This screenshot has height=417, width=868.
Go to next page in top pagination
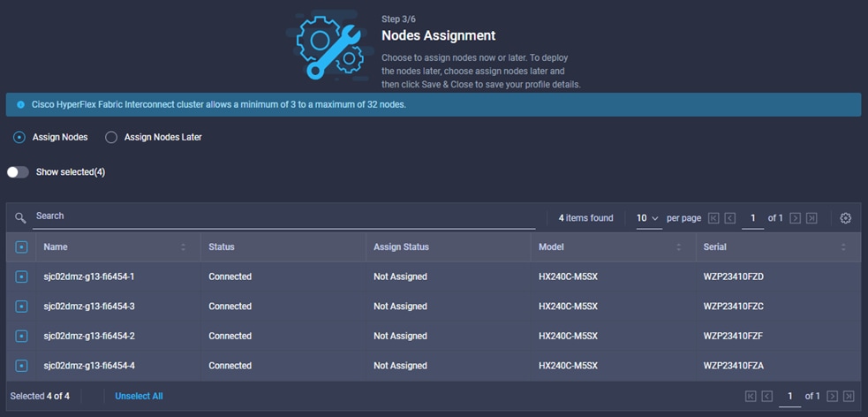(x=796, y=218)
